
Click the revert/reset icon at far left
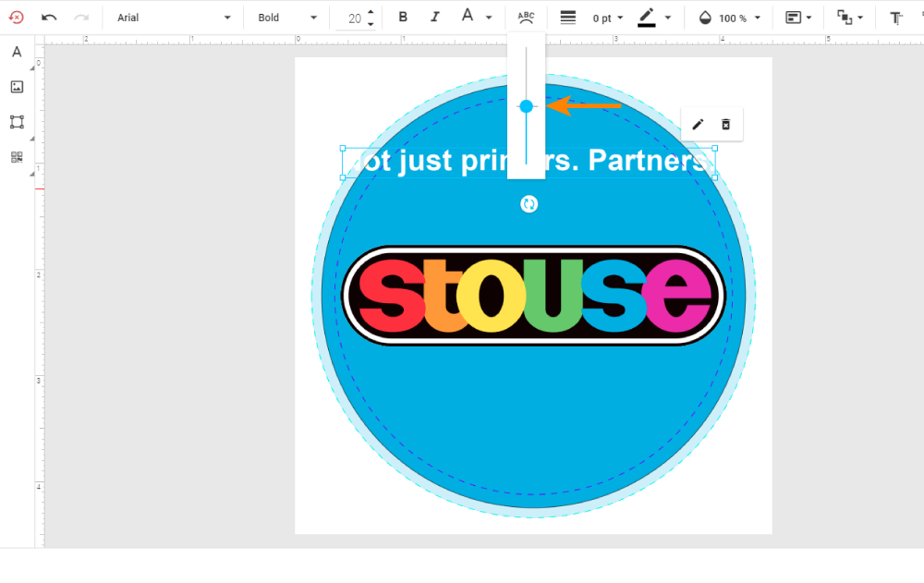(x=16, y=18)
